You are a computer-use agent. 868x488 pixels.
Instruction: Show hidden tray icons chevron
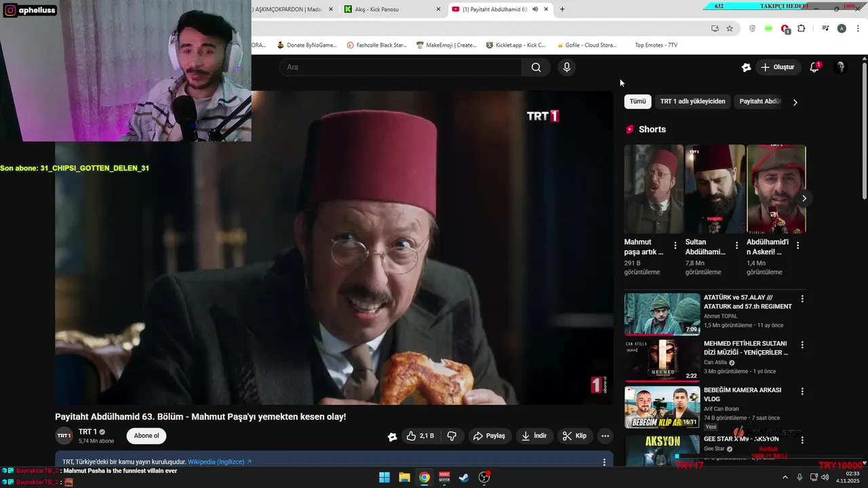coord(785,477)
